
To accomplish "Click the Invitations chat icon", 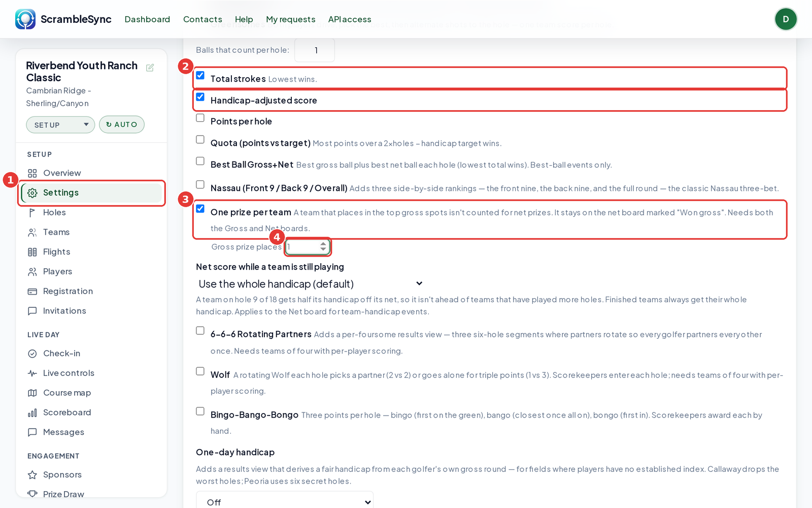I will pyautogui.click(x=32, y=311).
